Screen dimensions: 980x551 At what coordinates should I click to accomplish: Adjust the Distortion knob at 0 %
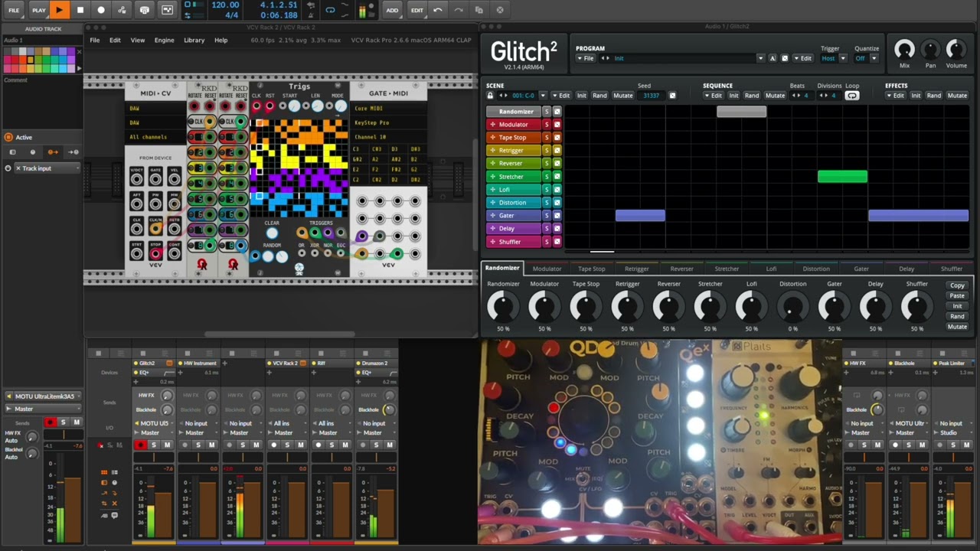(x=792, y=308)
